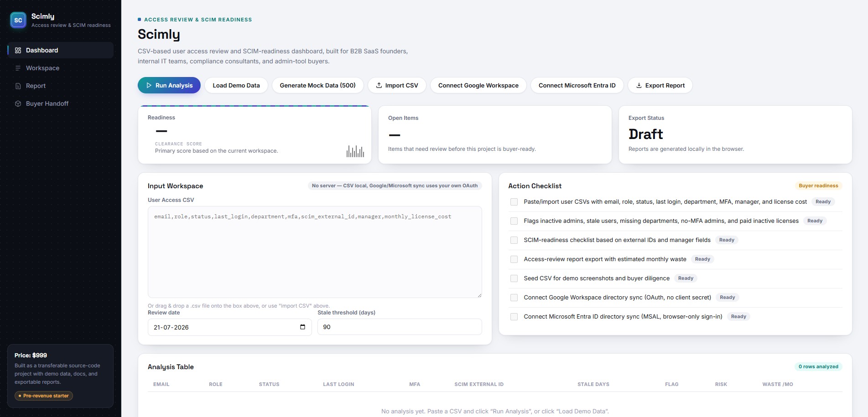Click the Stale threshold (days) input
Image resolution: width=868 pixels, height=417 pixels.
tap(400, 327)
